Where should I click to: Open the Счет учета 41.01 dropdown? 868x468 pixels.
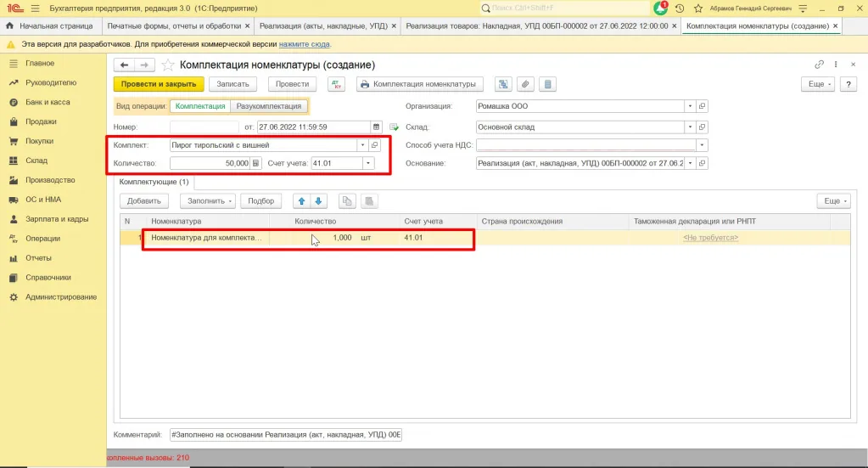[x=368, y=163]
